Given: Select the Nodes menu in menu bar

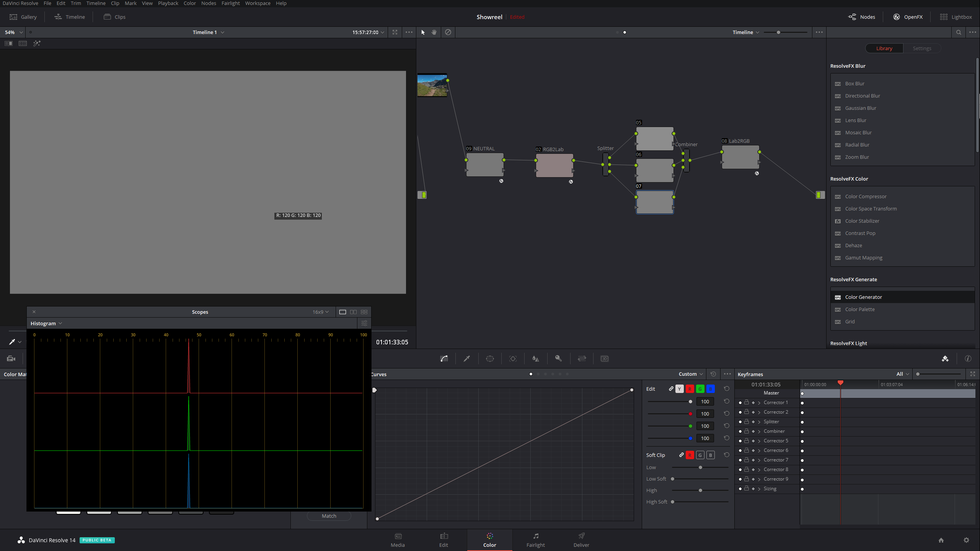Looking at the screenshot, I should point(208,3).
